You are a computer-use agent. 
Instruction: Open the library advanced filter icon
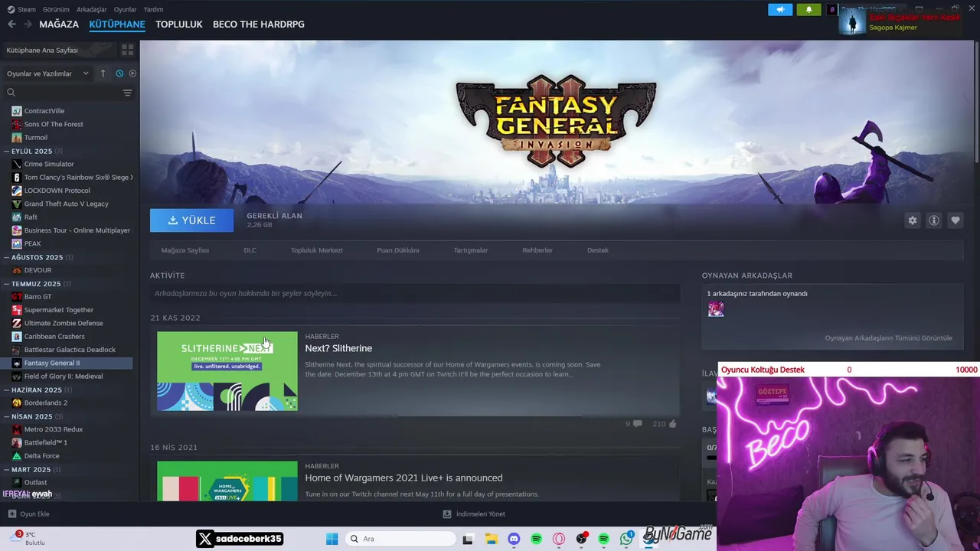click(127, 93)
